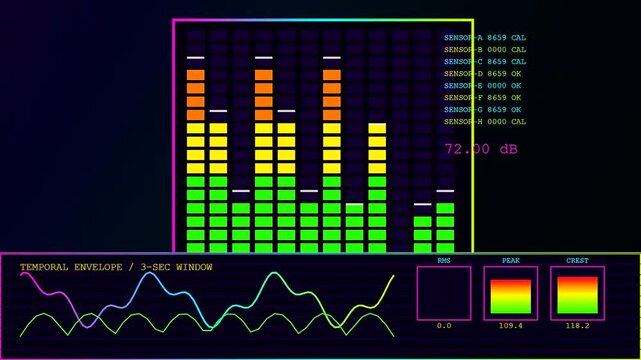
Task: Click the CREST gradient meter box
Action: coord(577,293)
